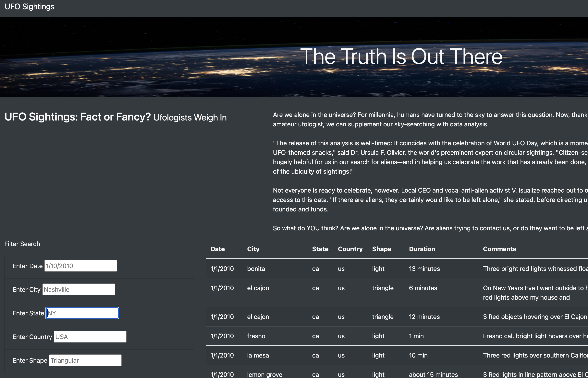Viewport: 588px width, 378px height.
Task: Click the 13 minutes duration cell
Action: point(424,269)
